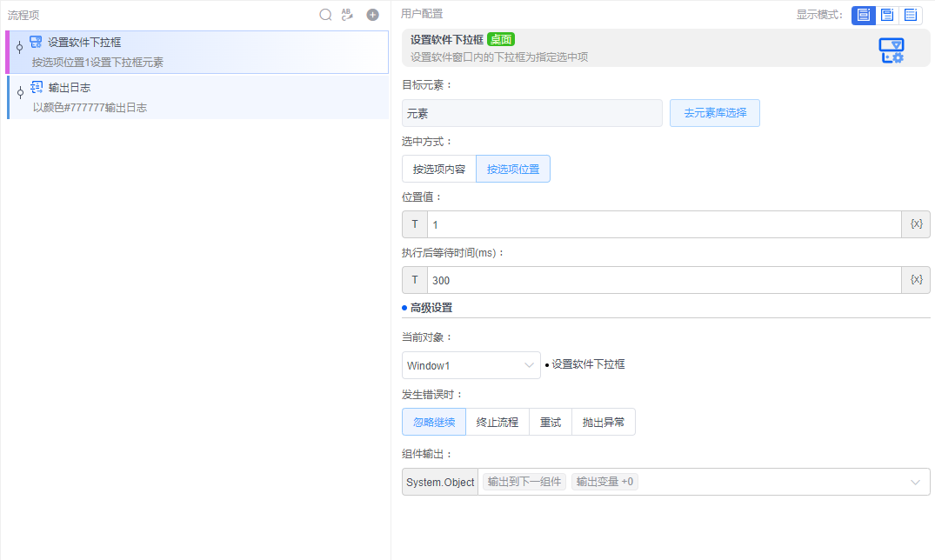Screen dimensions: 935x560
Task: Click the 元素 target element input field
Action: click(x=531, y=112)
